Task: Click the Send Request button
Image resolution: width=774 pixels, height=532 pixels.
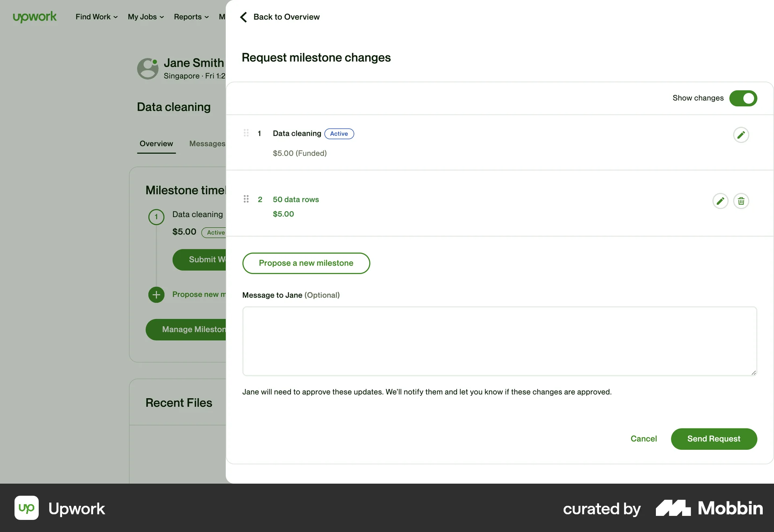Action: [714, 439]
